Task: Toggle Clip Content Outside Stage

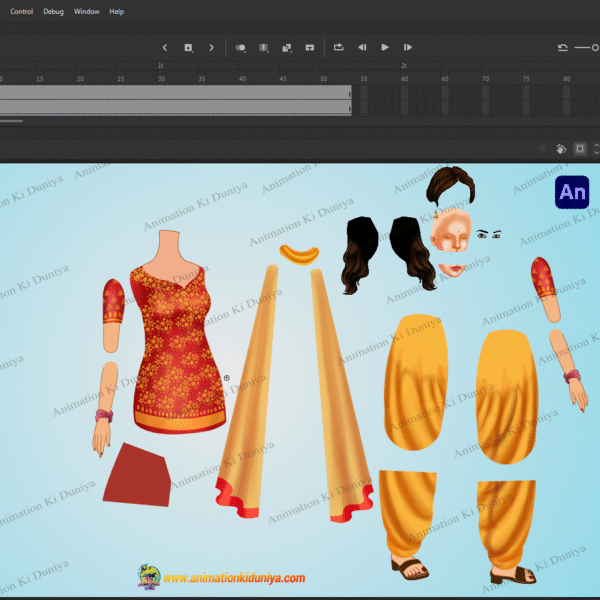Action: point(580,148)
